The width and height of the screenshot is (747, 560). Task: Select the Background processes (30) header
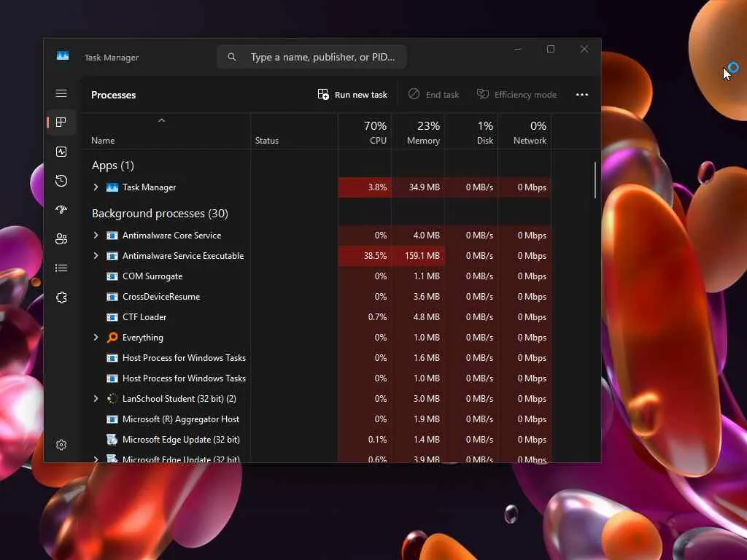[x=160, y=214]
